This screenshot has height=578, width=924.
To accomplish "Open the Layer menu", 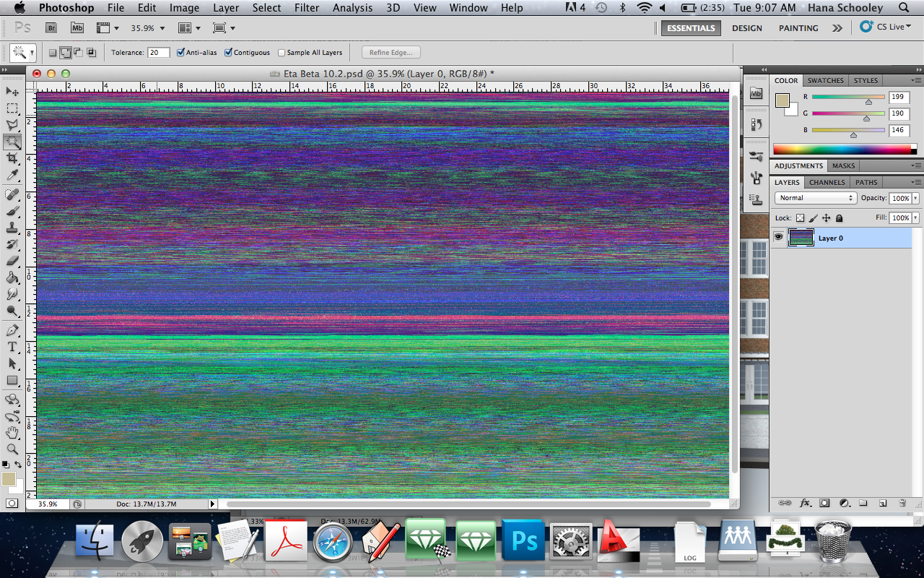I will pyautogui.click(x=226, y=8).
